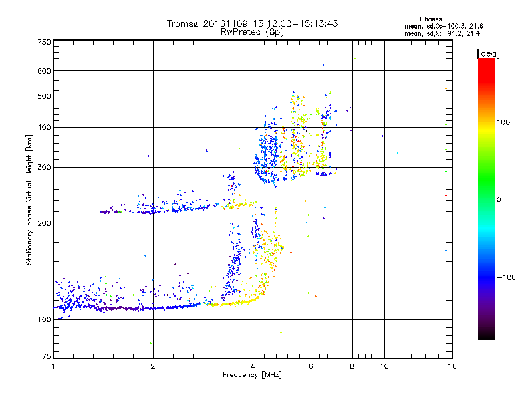
Task: Click the y-axis tick label '200'
Action: [45, 223]
